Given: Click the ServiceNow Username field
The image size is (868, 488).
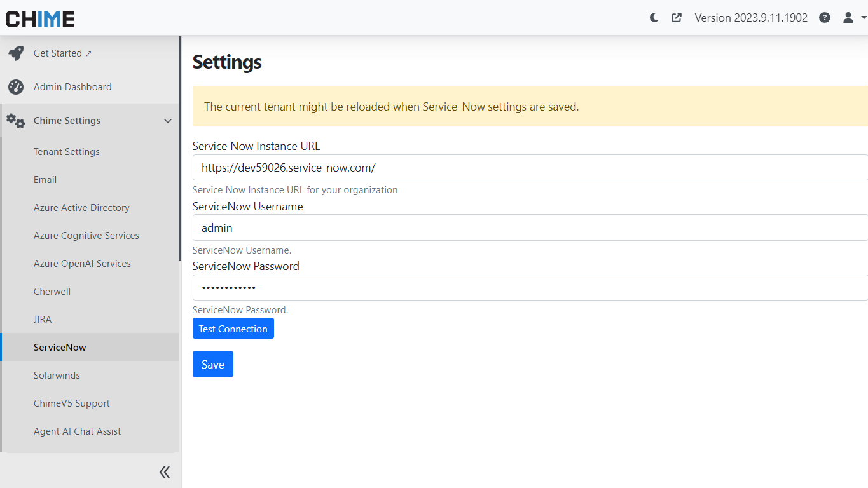Looking at the screenshot, I should point(530,227).
